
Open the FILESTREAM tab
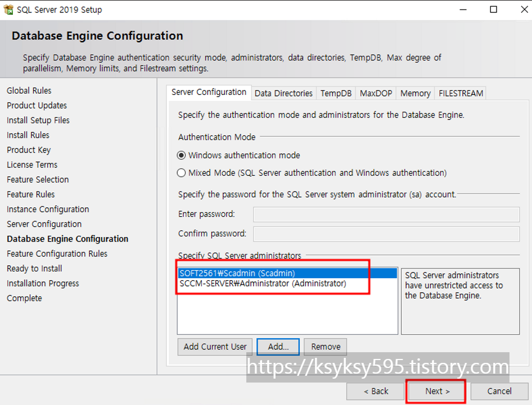pyautogui.click(x=461, y=93)
